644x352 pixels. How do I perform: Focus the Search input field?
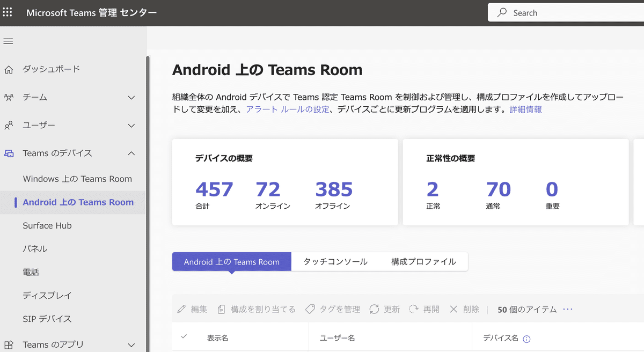coord(566,13)
